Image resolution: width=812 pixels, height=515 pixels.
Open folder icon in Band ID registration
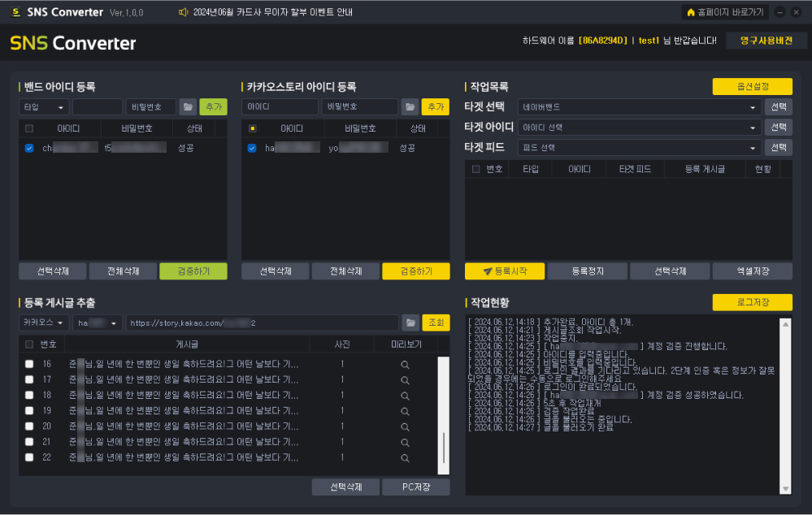[x=188, y=106]
